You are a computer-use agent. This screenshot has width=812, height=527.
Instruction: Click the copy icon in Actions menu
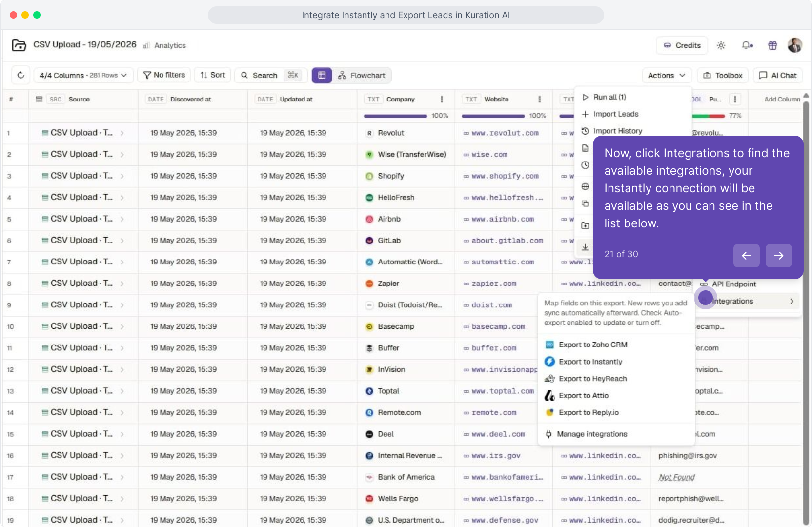[585, 204]
